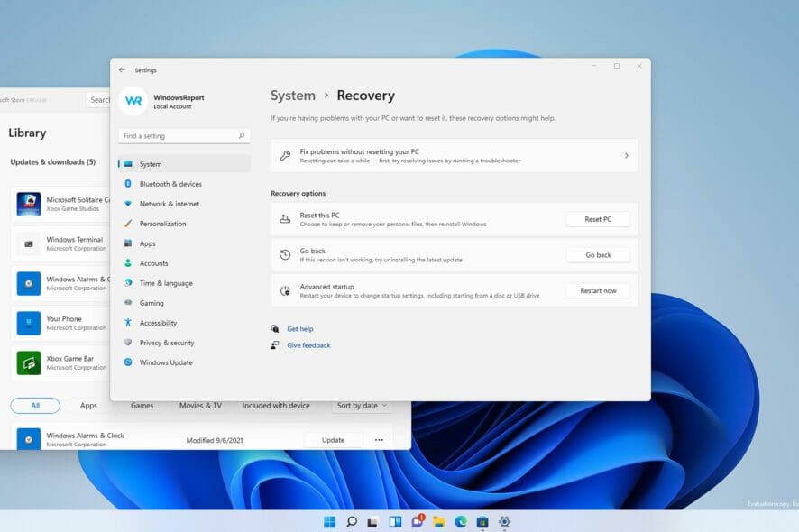Click the Find a setting search field
The width and height of the screenshot is (799, 532).
point(184,136)
